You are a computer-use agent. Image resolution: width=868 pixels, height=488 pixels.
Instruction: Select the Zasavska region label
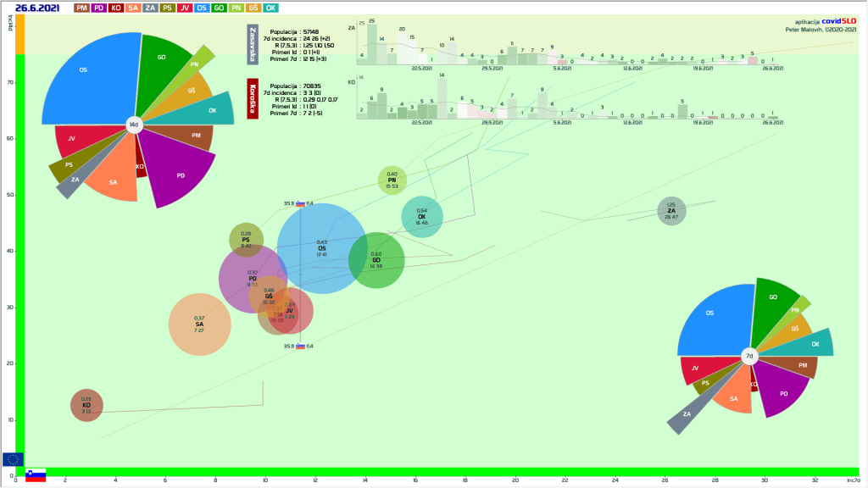[253, 44]
